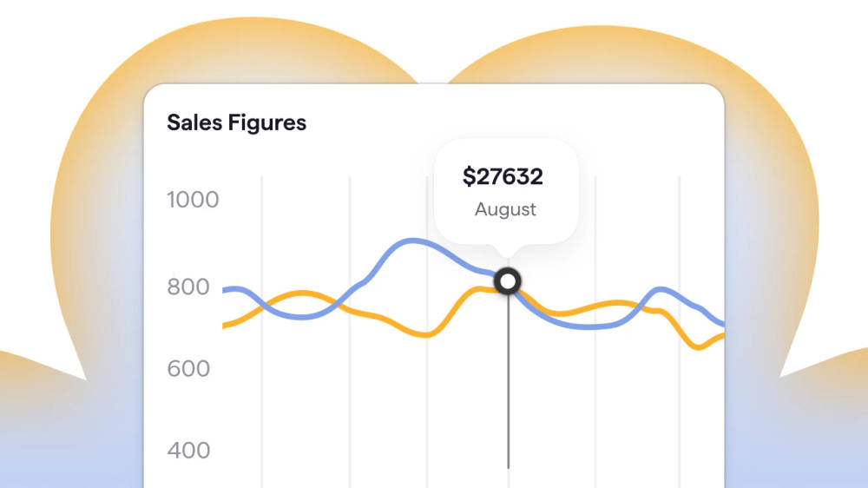Click the 400 y-axis label
The width and height of the screenshot is (868, 488).
188,451
